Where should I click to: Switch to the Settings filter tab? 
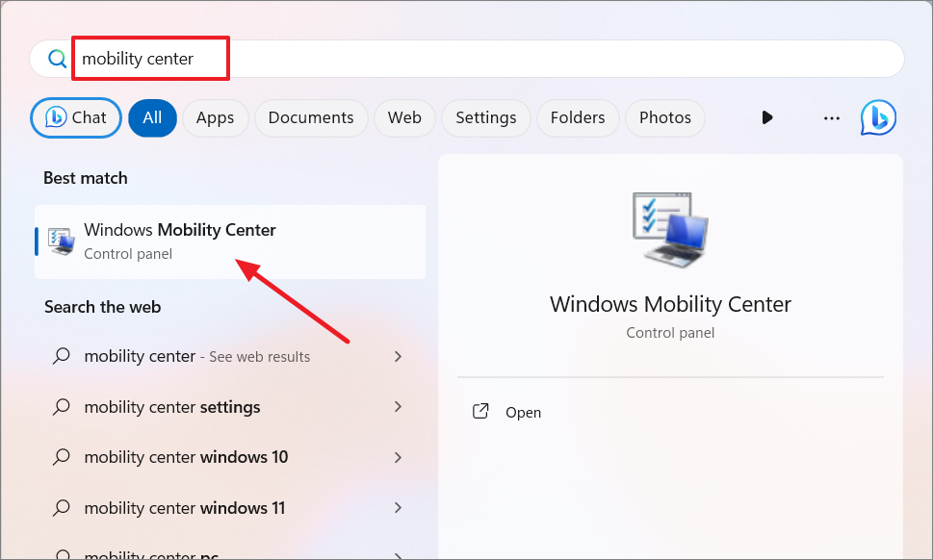click(x=486, y=117)
